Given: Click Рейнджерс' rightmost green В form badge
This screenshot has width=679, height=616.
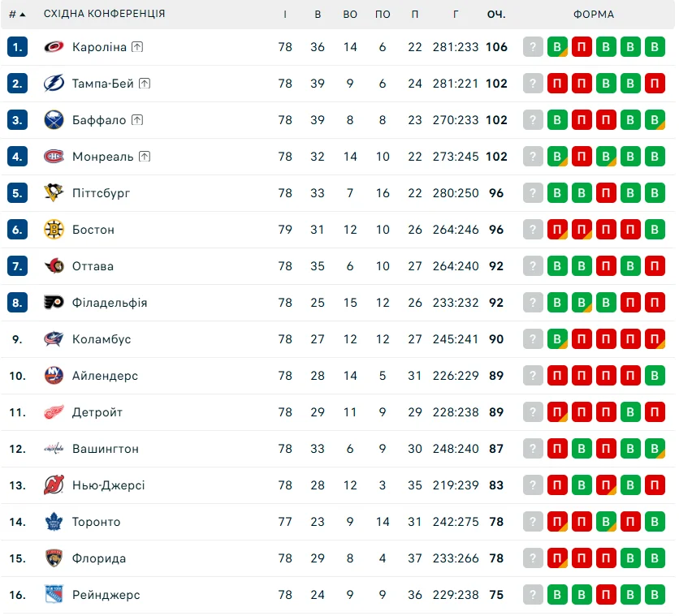Looking at the screenshot, I should coord(655,595).
